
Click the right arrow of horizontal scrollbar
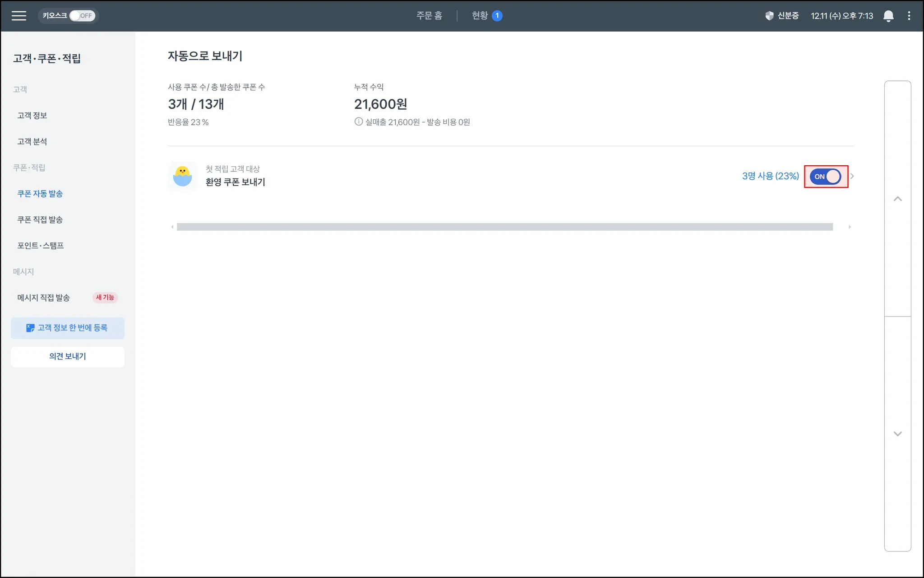click(849, 227)
